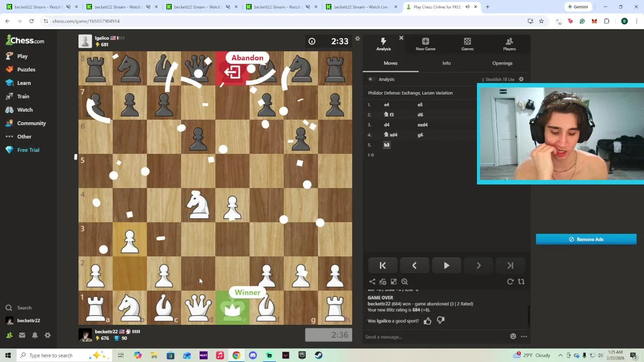
Task: Open friends icon in sidebar
Action: point(9,335)
